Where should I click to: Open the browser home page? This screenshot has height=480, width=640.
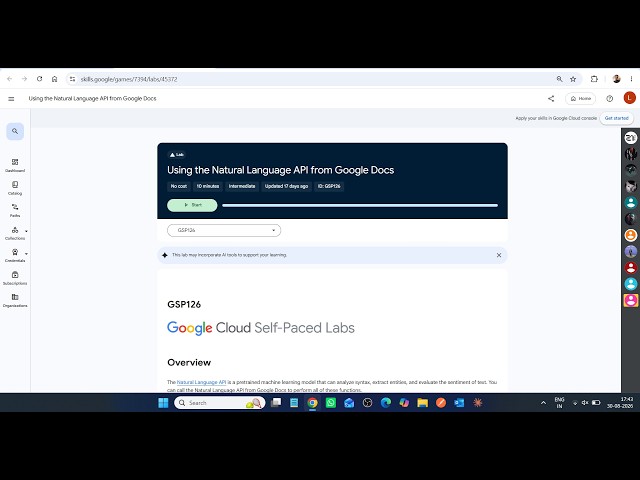coord(54,79)
